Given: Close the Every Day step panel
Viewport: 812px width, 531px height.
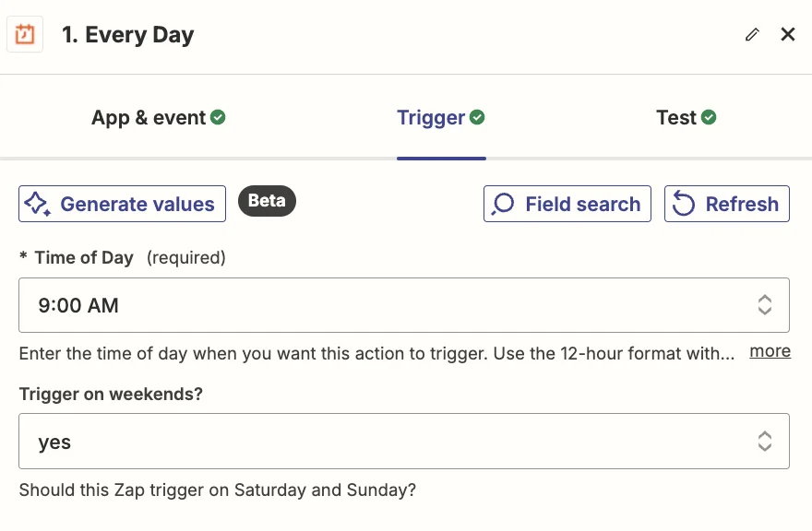Looking at the screenshot, I should [x=787, y=35].
